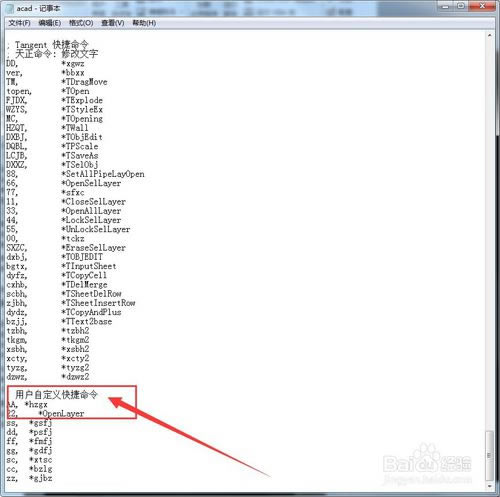Click the '*TPScale' command text

coord(80,146)
